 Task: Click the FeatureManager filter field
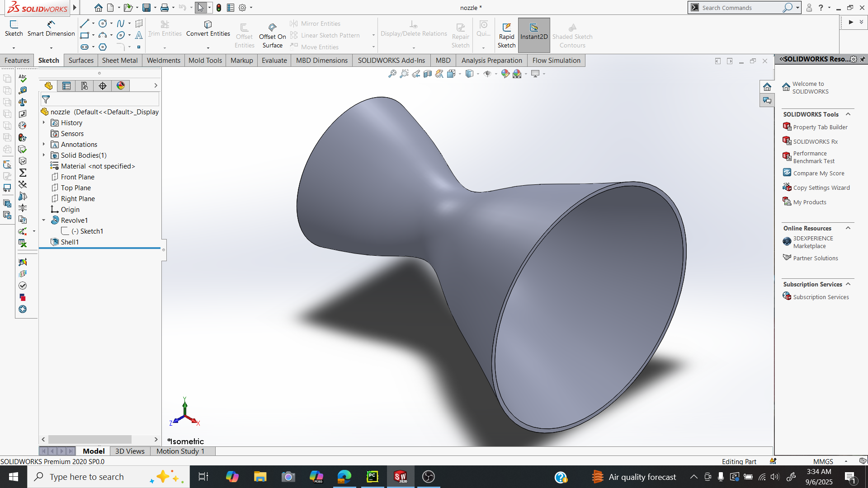coord(100,99)
